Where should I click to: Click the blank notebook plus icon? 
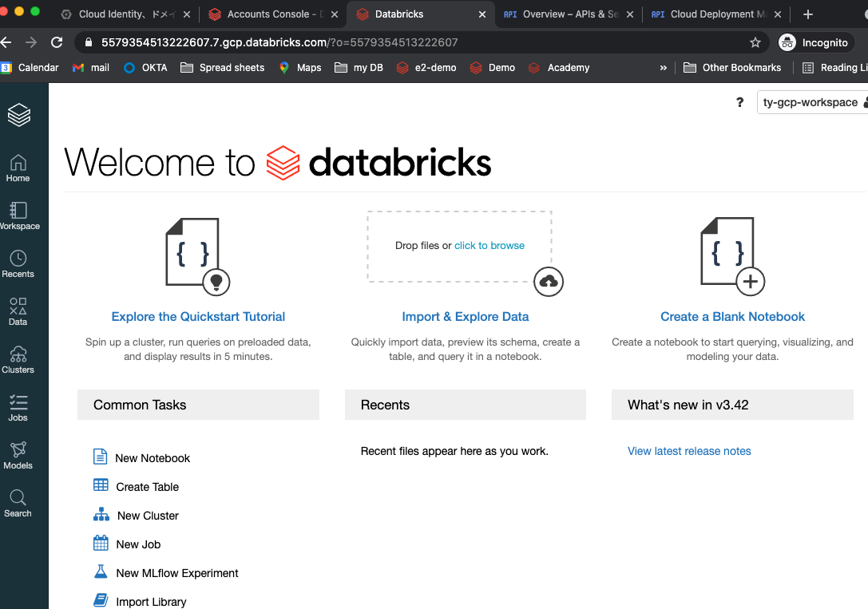pos(750,282)
